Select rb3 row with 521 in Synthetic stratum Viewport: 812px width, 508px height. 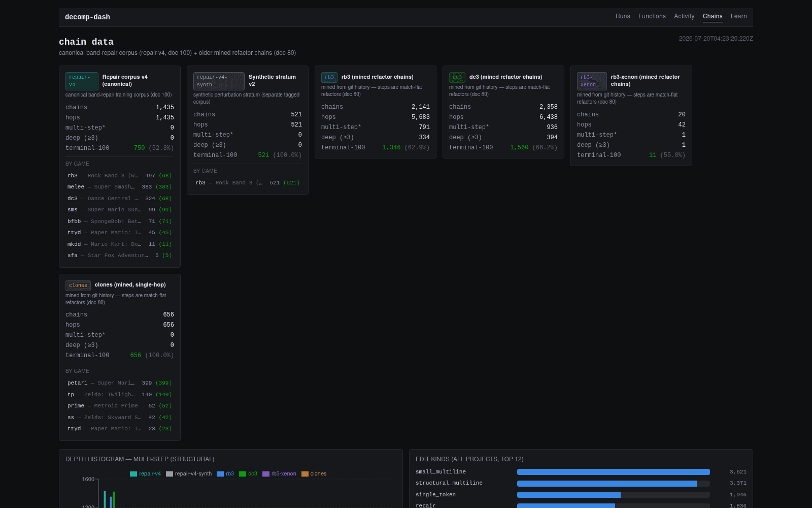coord(248,183)
